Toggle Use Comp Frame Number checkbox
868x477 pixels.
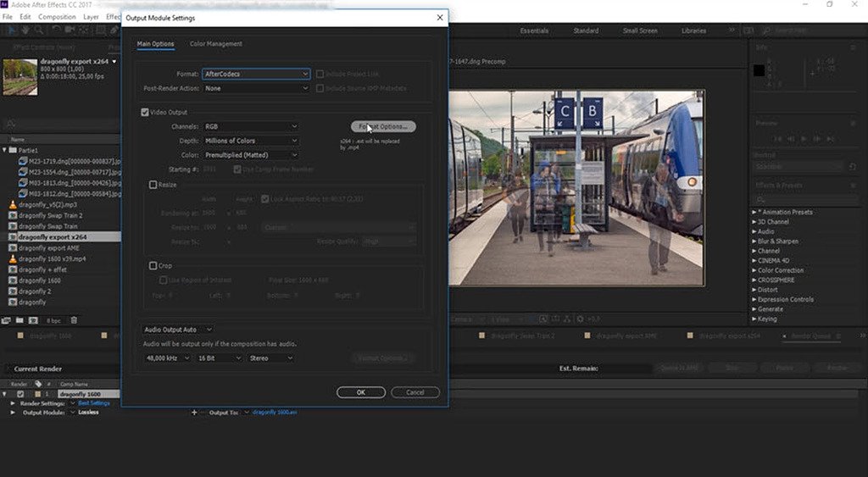click(x=237, y=169)
